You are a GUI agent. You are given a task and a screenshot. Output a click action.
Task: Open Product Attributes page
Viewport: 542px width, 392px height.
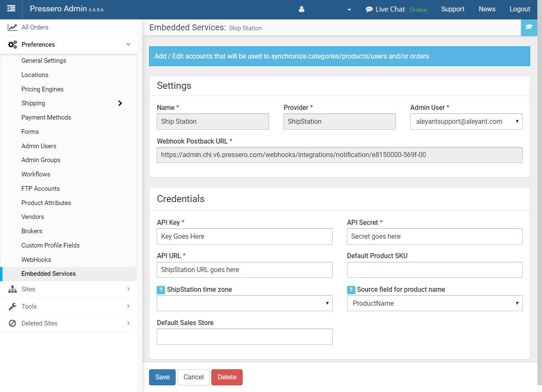(46, 203)
